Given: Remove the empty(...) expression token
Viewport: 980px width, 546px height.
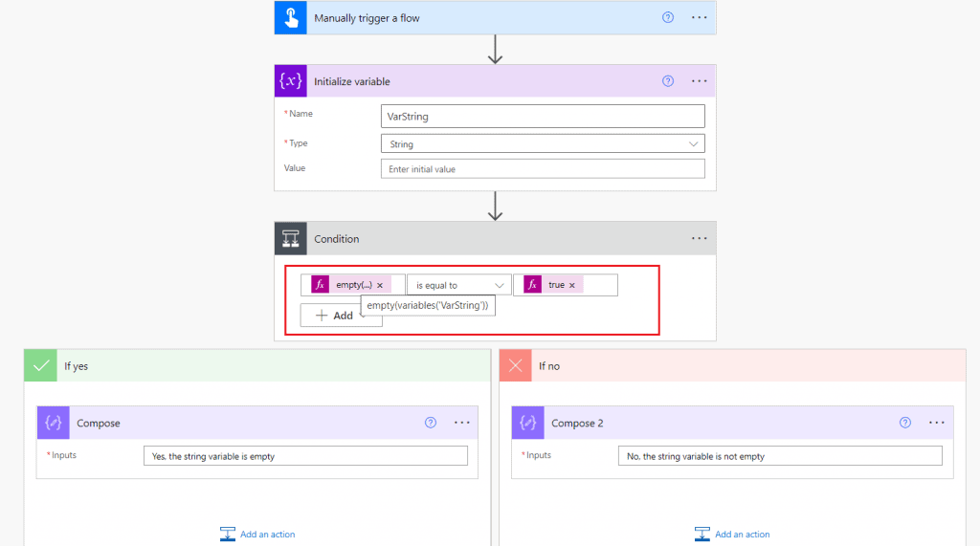Looking at the screenshot, I should point(380,285).
